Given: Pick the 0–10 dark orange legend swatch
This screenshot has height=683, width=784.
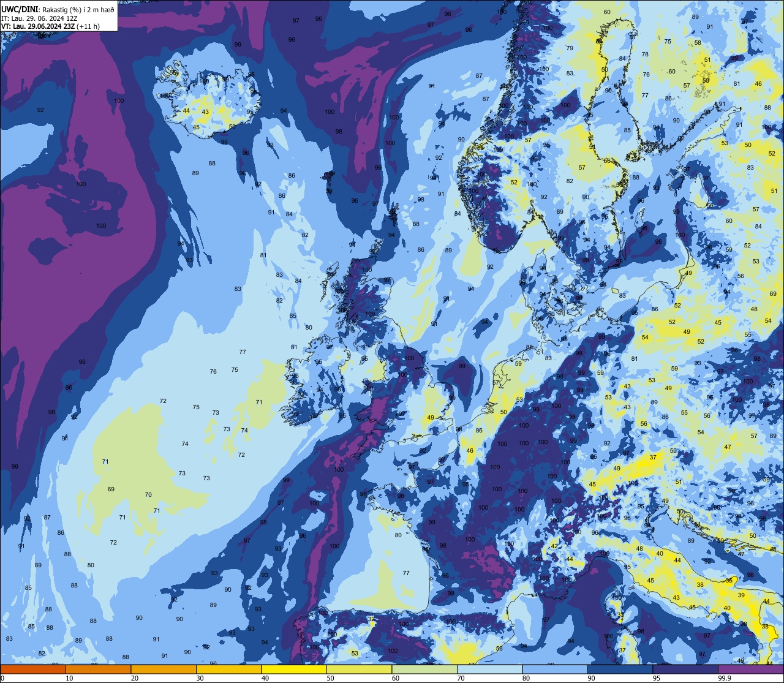Looking at the screenshot, I should pos(33,670).
